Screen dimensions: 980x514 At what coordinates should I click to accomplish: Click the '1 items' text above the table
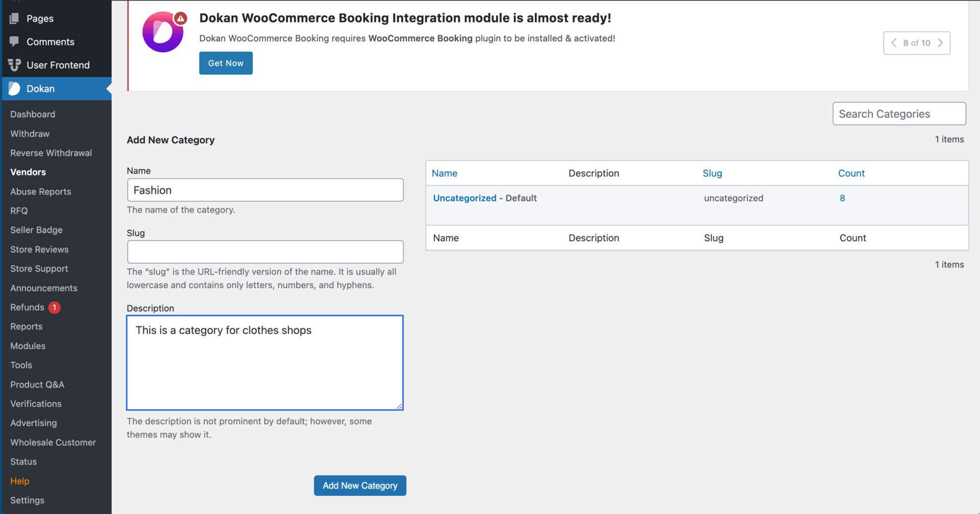pos(949,139)
